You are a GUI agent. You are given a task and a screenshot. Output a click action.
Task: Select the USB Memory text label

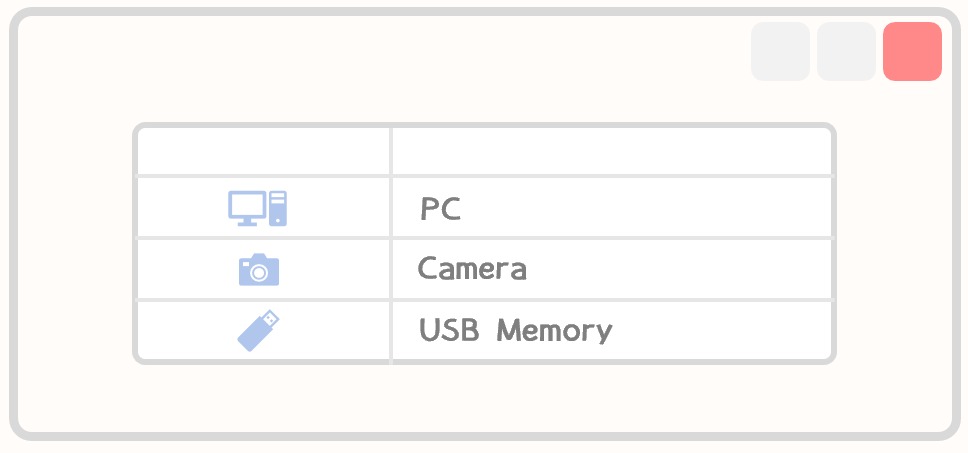[515, 330]
